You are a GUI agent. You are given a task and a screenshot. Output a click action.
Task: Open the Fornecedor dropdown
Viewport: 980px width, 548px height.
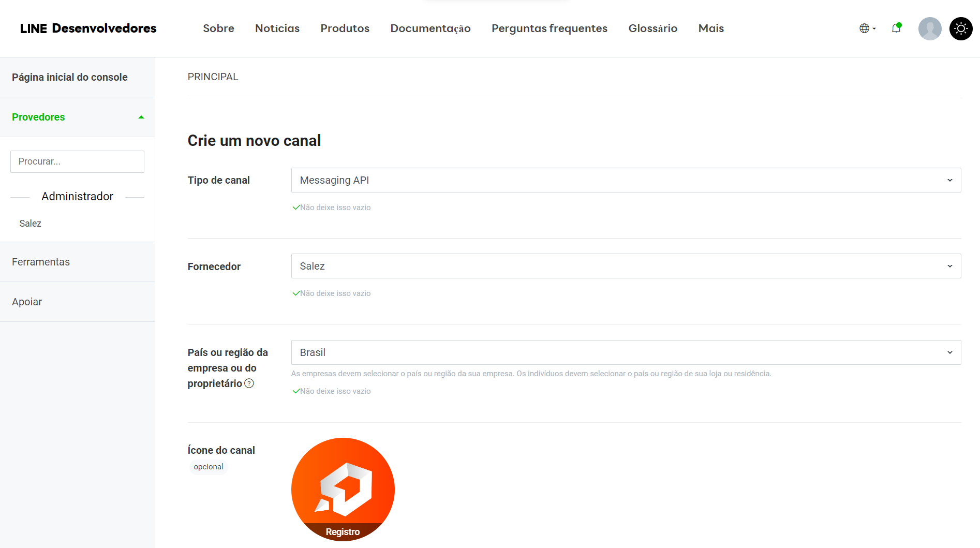coord(626,266)
